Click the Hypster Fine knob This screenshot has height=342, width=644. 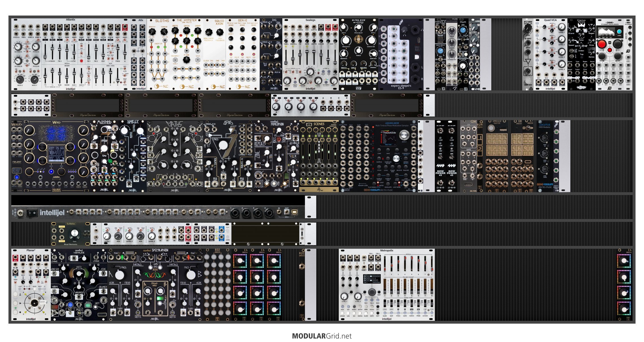pos(186,60)
